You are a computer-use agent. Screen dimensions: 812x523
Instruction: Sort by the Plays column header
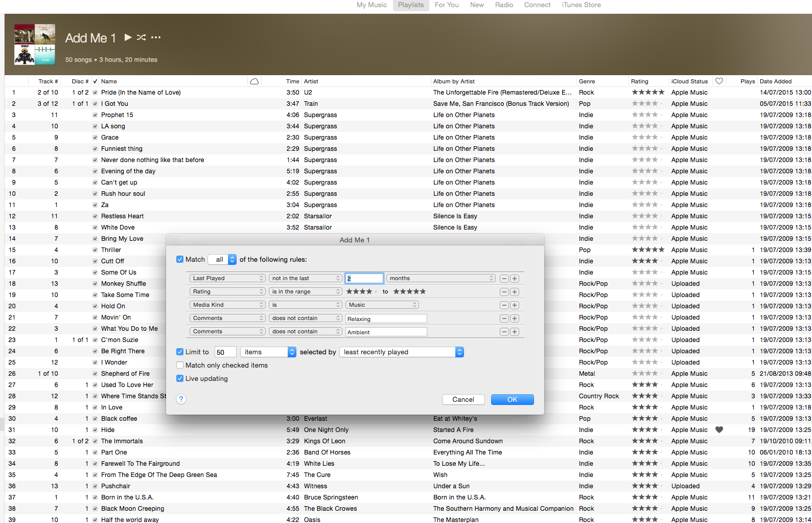(747, 81)
